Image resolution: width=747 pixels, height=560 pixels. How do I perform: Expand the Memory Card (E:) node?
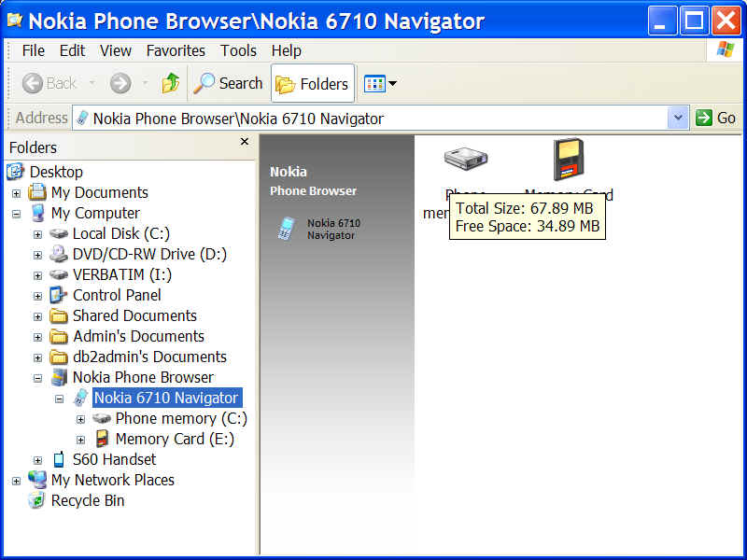pos(80,440)
